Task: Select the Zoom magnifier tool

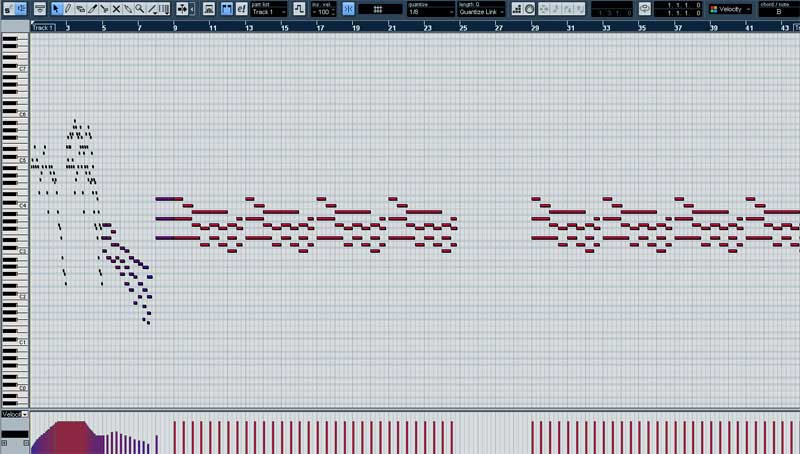Action: [x=140, y=9]
